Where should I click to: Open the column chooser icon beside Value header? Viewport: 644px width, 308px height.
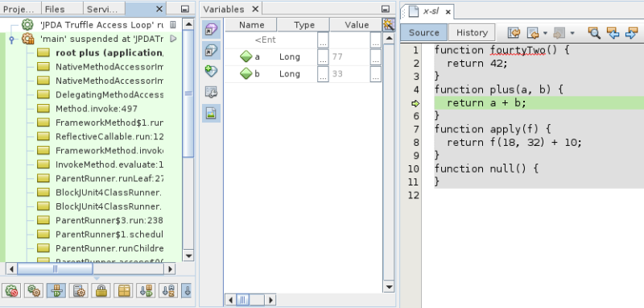(x=388, y=25)
